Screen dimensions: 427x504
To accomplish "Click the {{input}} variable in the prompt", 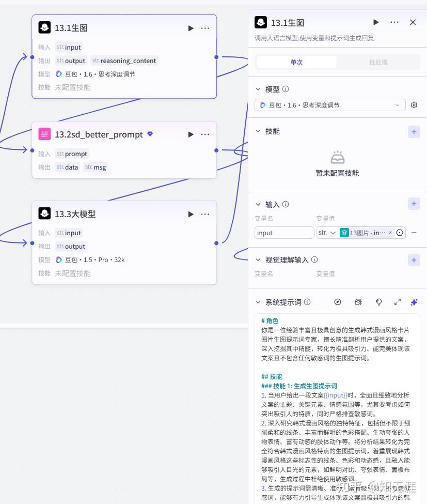I will click(x=336, y=395).
